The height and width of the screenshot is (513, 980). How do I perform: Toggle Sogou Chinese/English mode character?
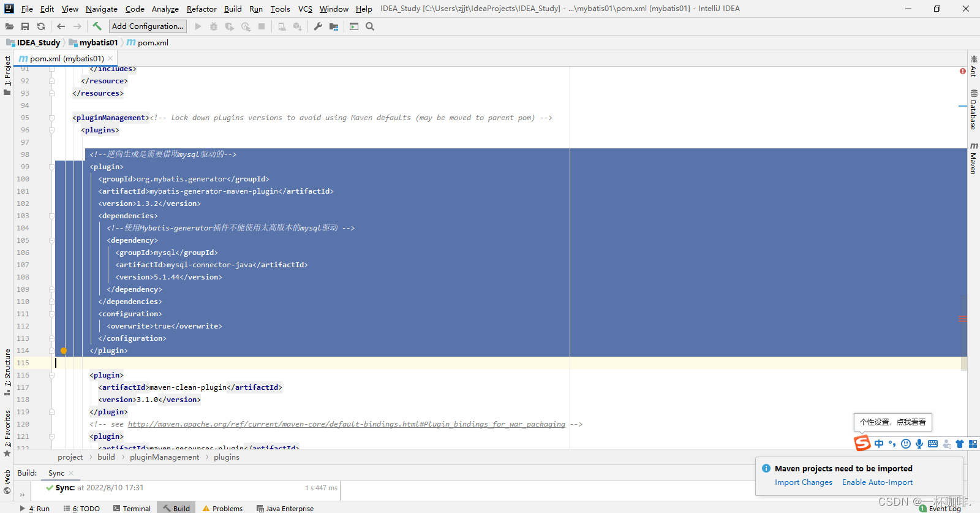click(879, 444)
